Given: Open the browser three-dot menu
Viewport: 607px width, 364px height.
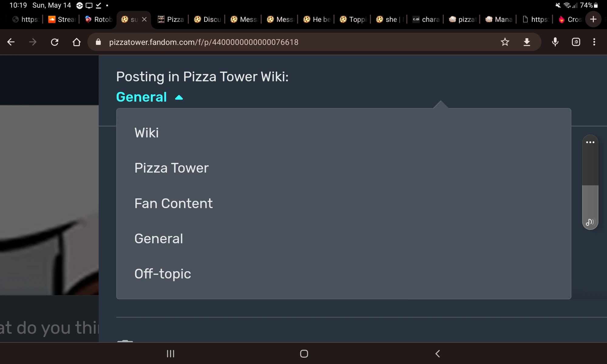Looking at the screenshot, I should tap(594, 42).
